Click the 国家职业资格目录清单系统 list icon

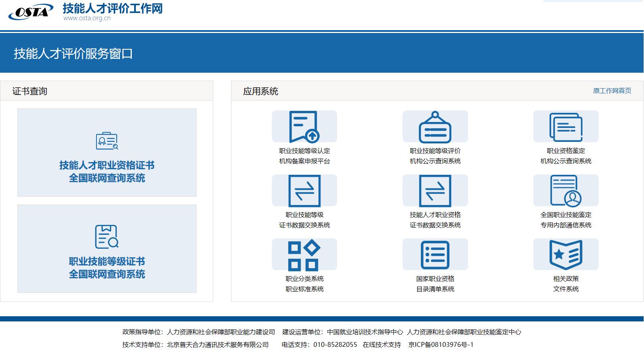435,255
